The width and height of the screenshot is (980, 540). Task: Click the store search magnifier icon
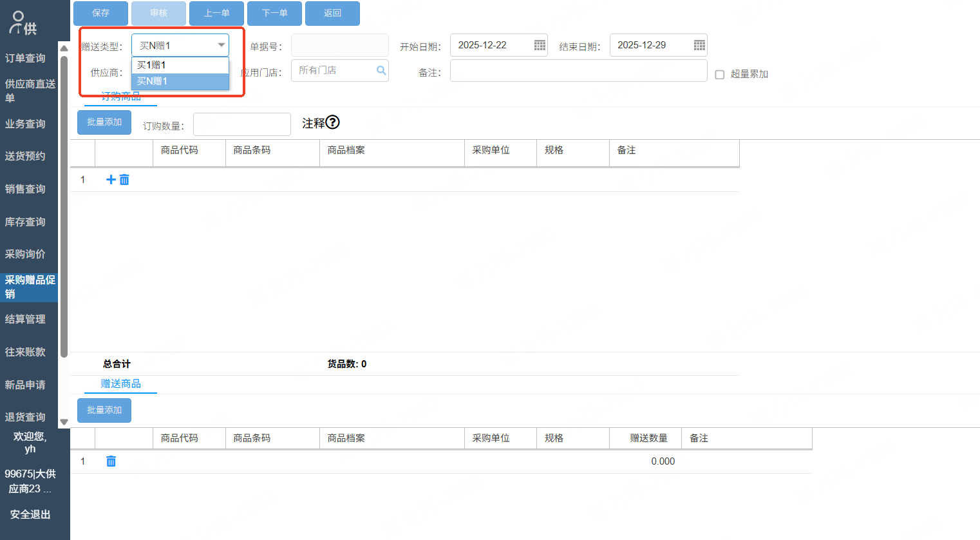pyautogui.click(x=381, y=70)
